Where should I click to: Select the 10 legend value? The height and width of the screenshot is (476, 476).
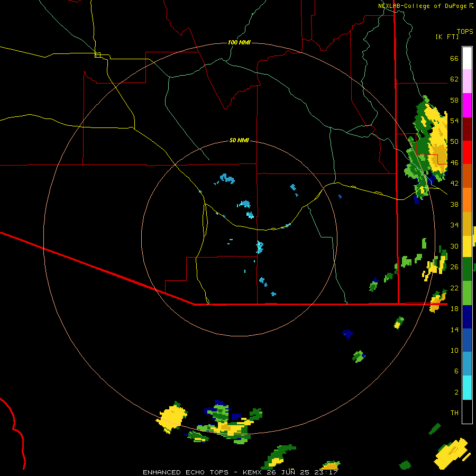(x=454, y=350)
